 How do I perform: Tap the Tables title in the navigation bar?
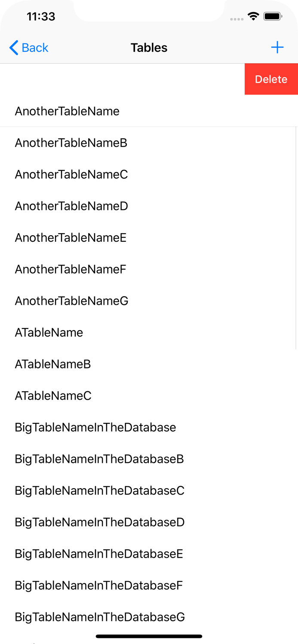149,48
